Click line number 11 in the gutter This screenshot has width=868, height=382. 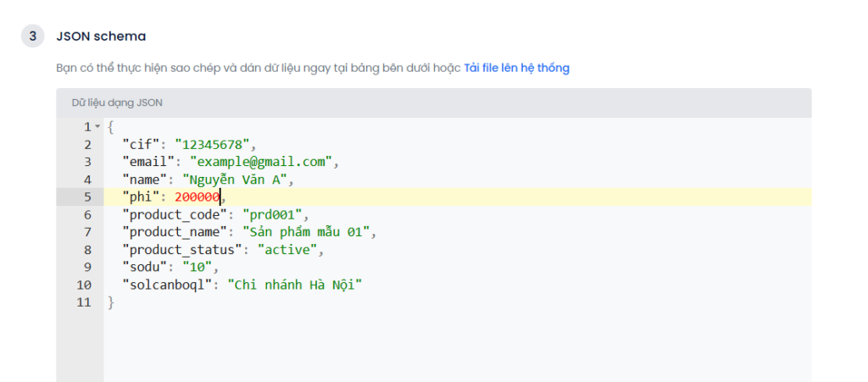coord(84,303)
